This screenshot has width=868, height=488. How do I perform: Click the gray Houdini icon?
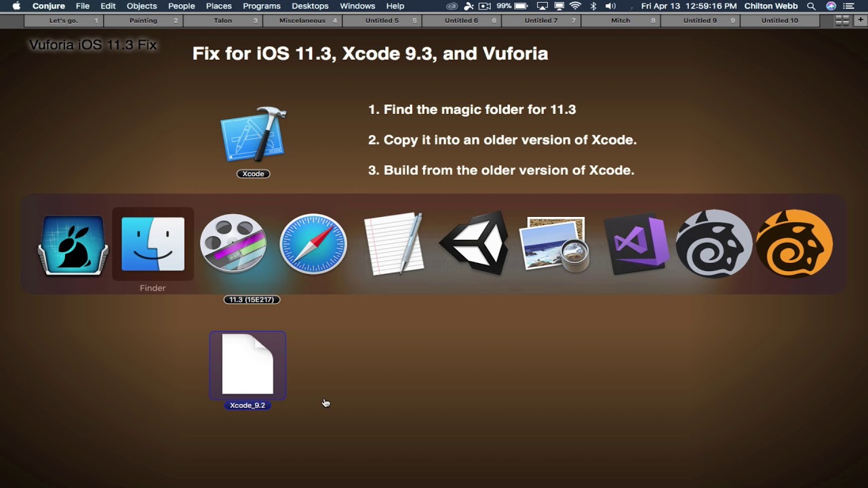[714, 244]
